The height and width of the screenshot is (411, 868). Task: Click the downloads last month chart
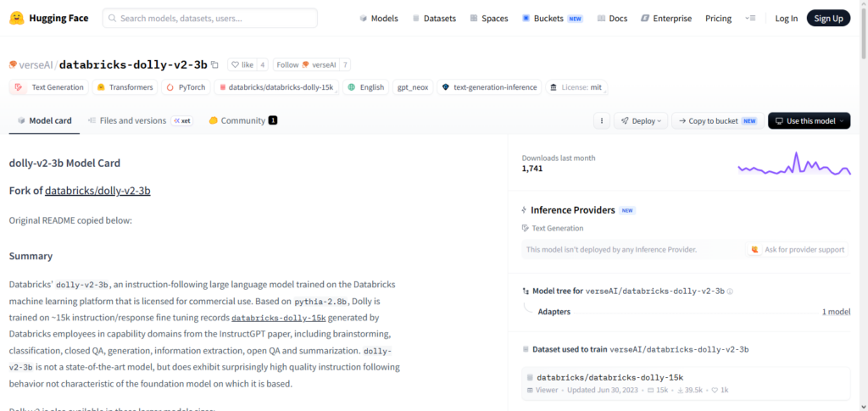pos(793,164)
